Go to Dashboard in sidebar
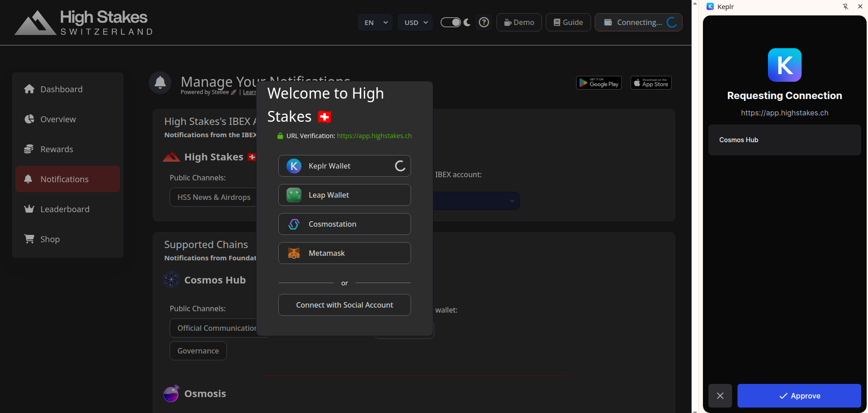868x413 pixels. 68,89
